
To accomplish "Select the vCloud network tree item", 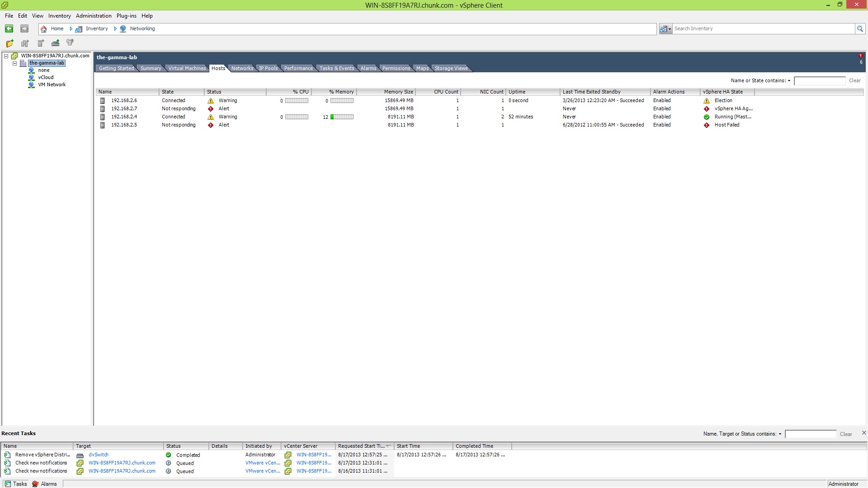I will [x=46, y=78].
